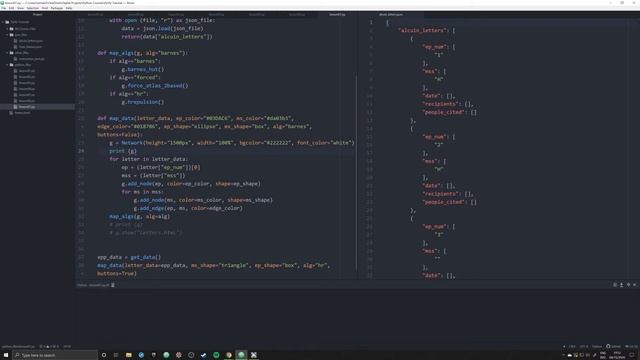Click the Python grammar selector in status bar
The height and width of the screenshot is (360, 640).
597,347
